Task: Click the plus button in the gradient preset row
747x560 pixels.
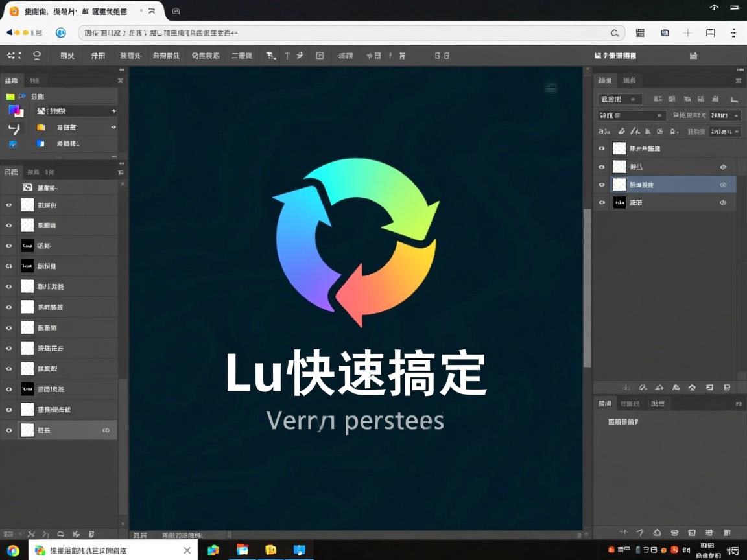Action: coord(114,111)
